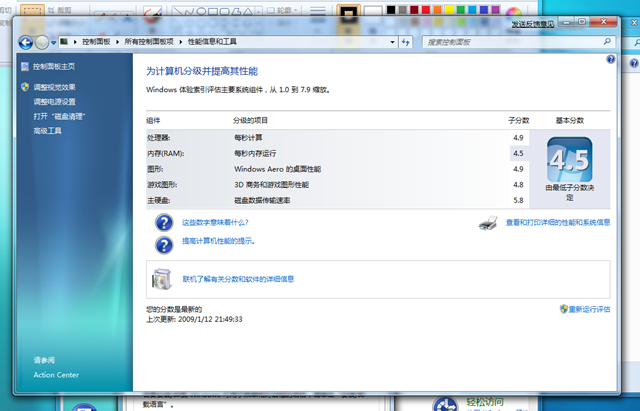Screen dimensions: 640x411
Task: Open the Recent pages dropdown arrow
Action: 53,42
